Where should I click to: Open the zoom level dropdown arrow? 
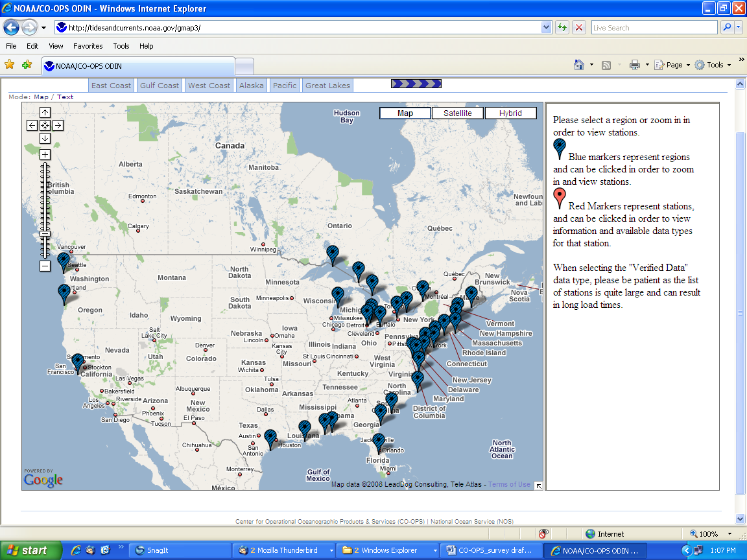pyautogui.click(x=729, y=534)
